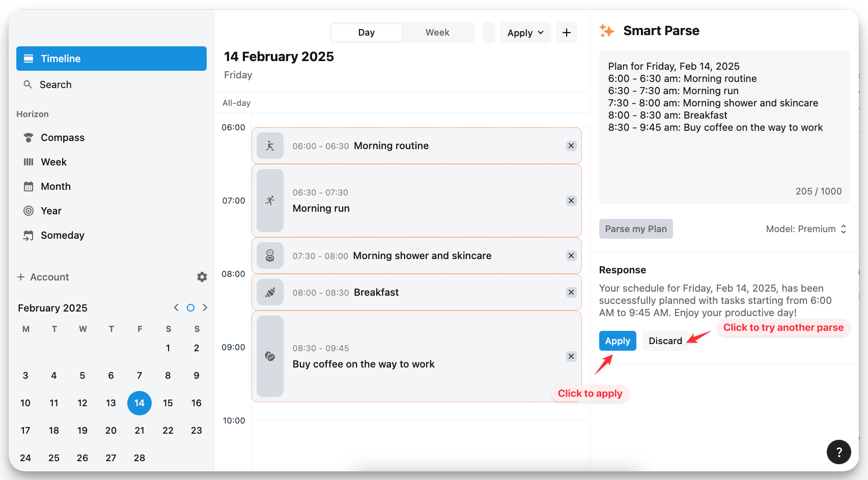Remove the Buy coffee task with X
Viewport: 868px width, 480px height.
[571, 356]
